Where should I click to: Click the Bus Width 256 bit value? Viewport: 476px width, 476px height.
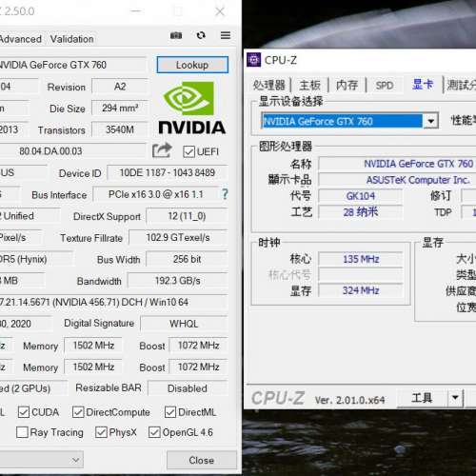187,259
